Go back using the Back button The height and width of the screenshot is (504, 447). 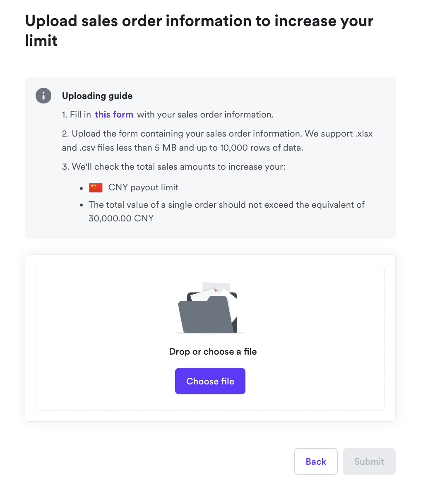[x=316, y=461]
